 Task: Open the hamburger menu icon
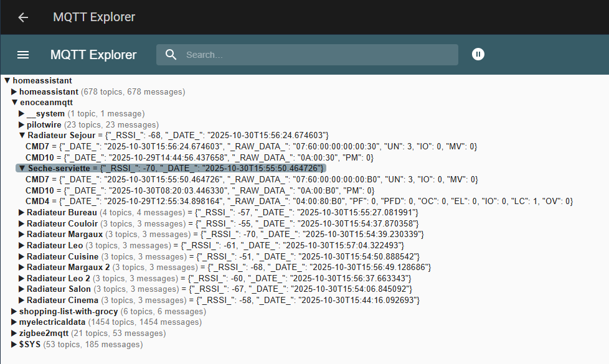(23, 55)
